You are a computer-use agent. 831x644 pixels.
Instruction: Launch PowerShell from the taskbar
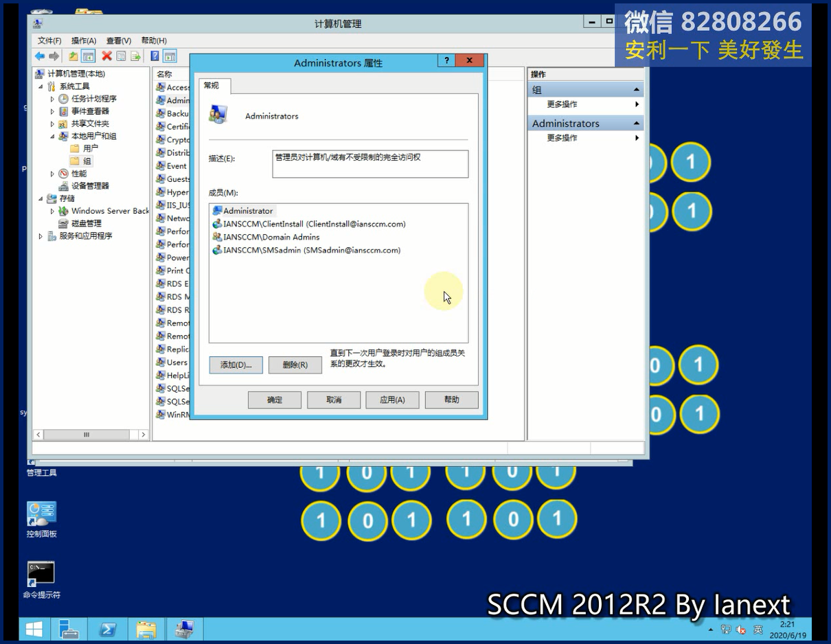(x=108, y=629)
